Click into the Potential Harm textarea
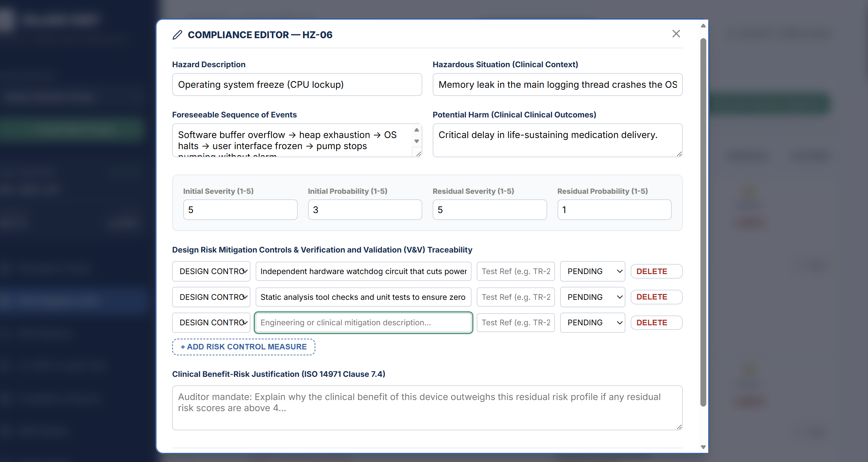The height and width of the screenshot is (462, 868). click(x=557, y=140)
